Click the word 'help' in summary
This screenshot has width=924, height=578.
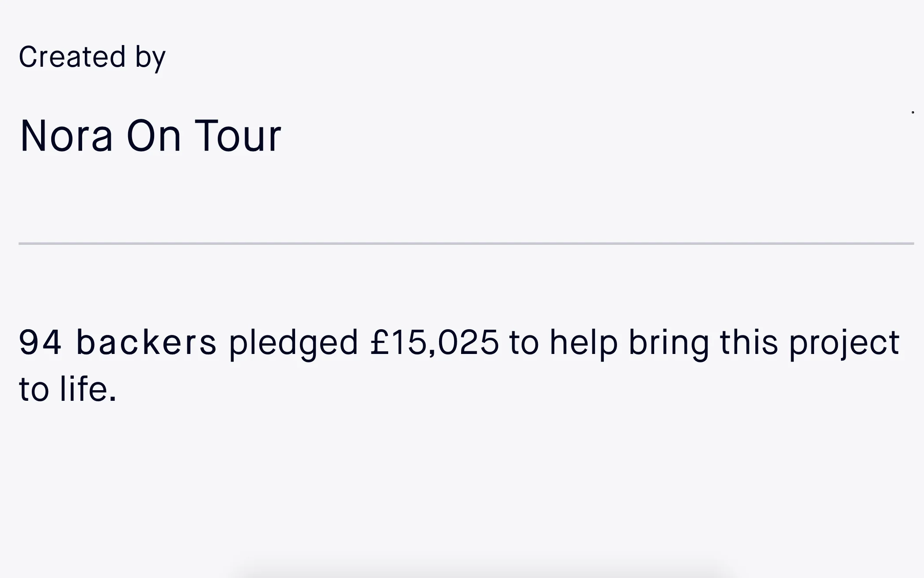pyautogui.click(x=583, y=344)
